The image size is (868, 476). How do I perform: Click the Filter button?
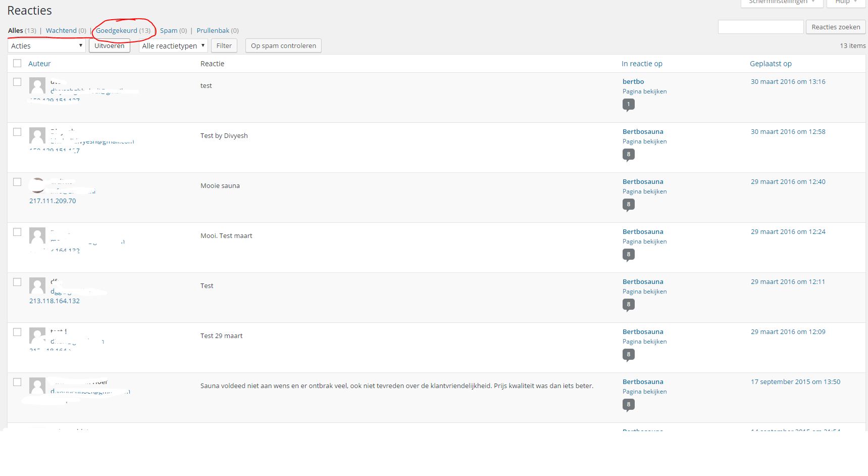point(224,45)
